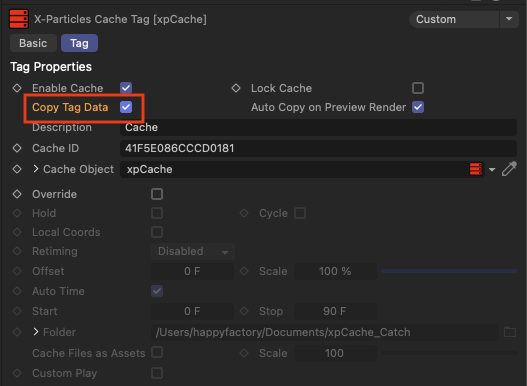Expand the Cache Object chevron
This screenshot has width=527, height=386.
[36, 168]
